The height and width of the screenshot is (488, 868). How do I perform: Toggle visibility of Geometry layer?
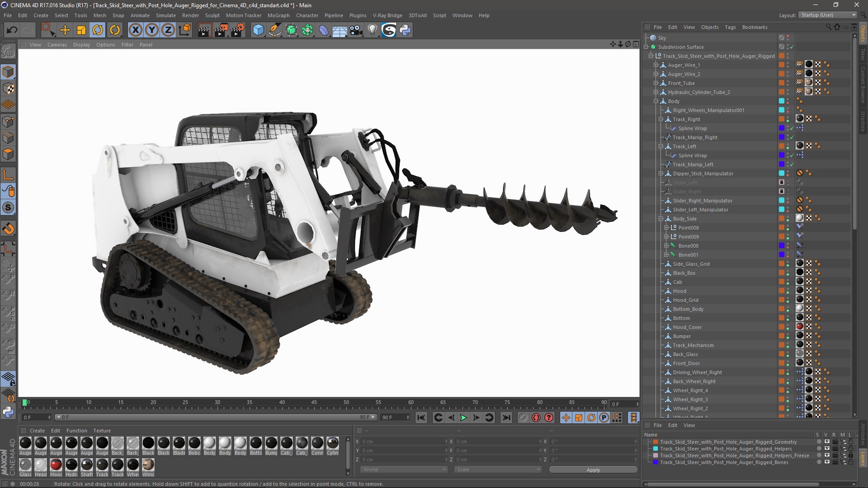(827, 442)
